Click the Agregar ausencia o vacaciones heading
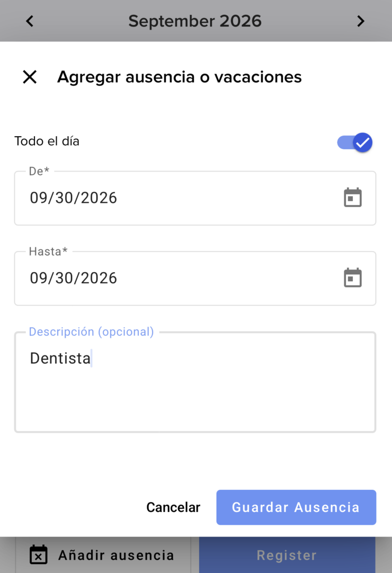 click(180, 77)
